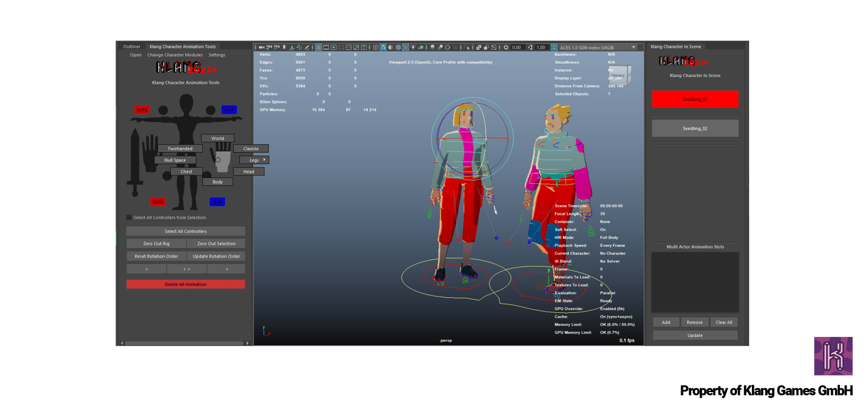This screenshot has width=868, height=412.
Task: Switch to the Outliner tab
Action: pyautogui.click(x=132, y=47)
